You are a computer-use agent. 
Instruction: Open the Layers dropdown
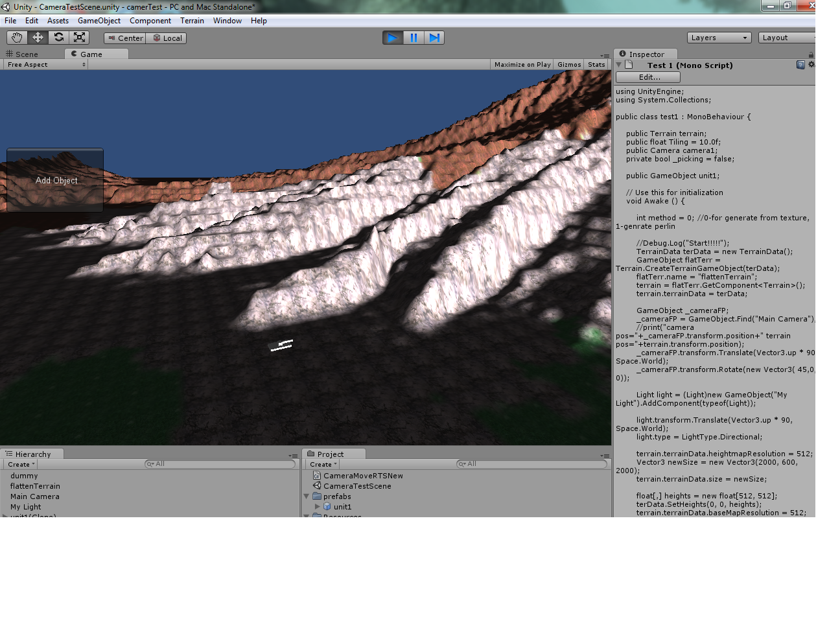[719, 38]
